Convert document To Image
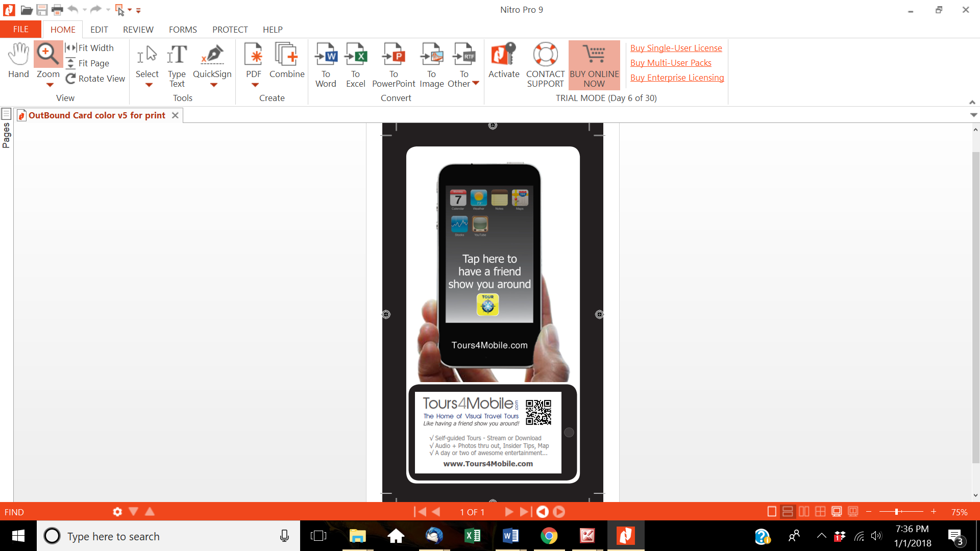Image resolution: width=980 pixels, height=551 pixels. click(x=431, y=65)
